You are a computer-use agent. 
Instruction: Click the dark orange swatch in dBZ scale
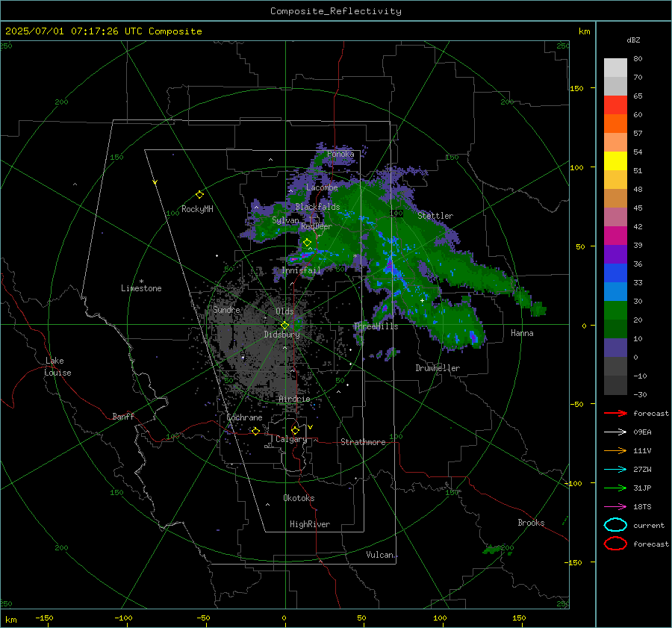615,123
